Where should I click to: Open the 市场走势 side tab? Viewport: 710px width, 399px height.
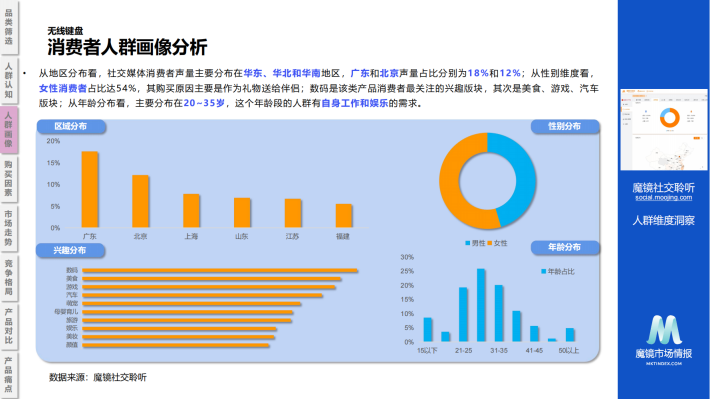(x=9, y=228)
